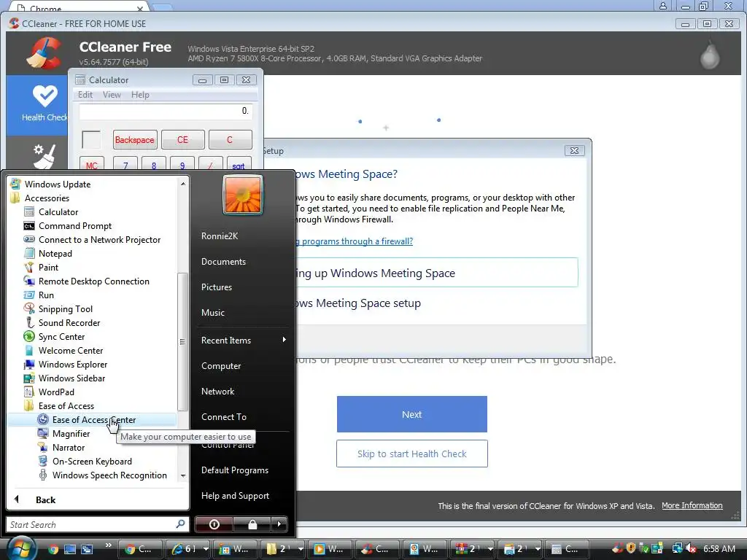Expand Quick Launch overflow chevron
The height and width of the screenshot is (560, 747).
[x=108, y=545]
